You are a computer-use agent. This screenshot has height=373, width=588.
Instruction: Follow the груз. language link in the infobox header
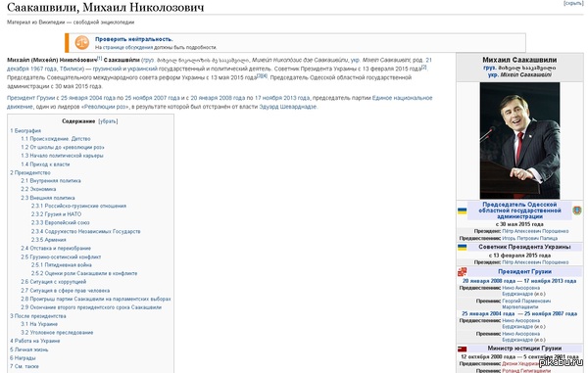click(489, 69)
